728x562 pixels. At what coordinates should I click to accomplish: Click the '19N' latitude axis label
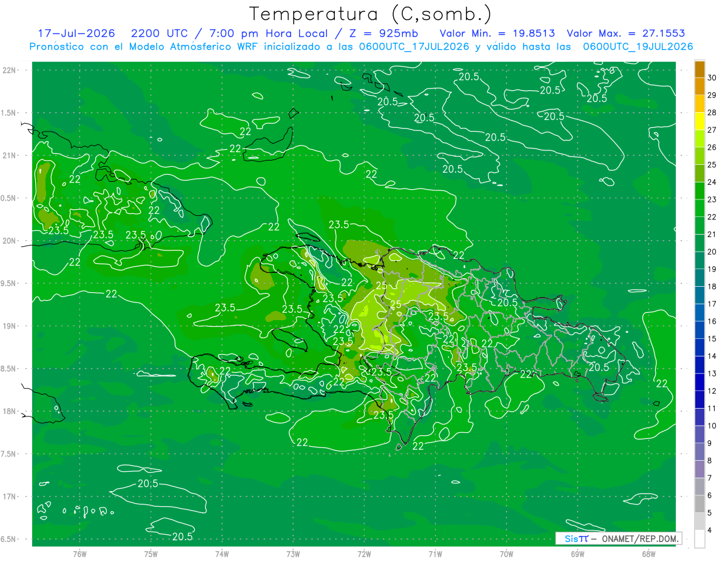coord(9,326)
